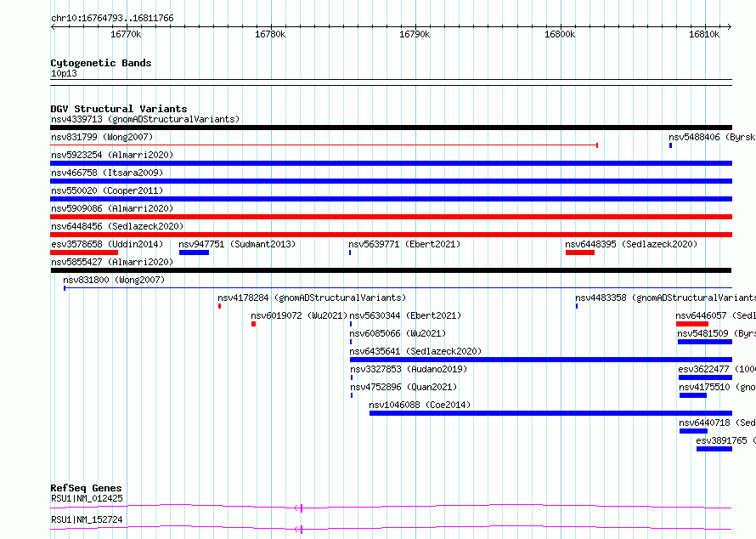Click the nsv5855427 (Almarri2020) label
Screen dimensions: 756x539
[112, 262]
